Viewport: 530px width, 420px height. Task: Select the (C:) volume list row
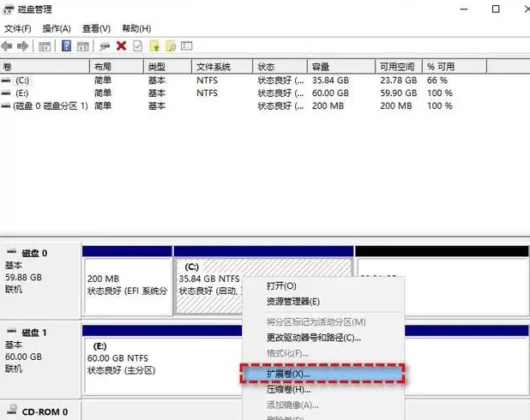244,81
